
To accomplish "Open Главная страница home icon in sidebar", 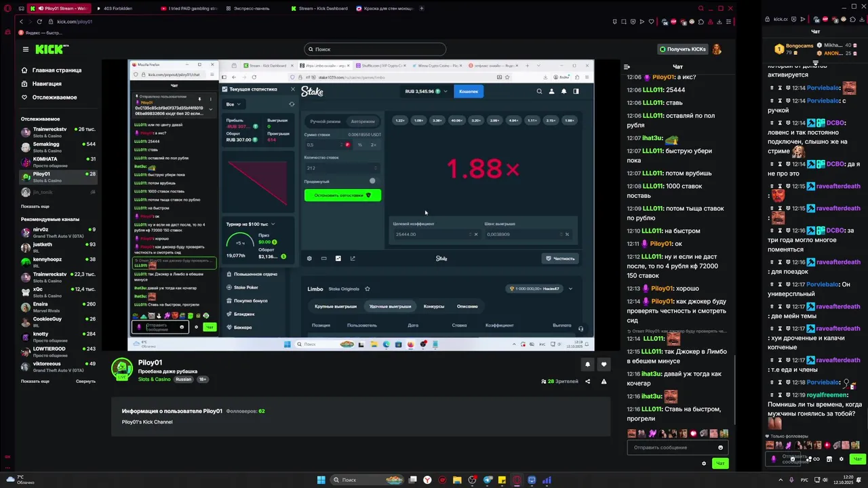I will click(24, 70).
